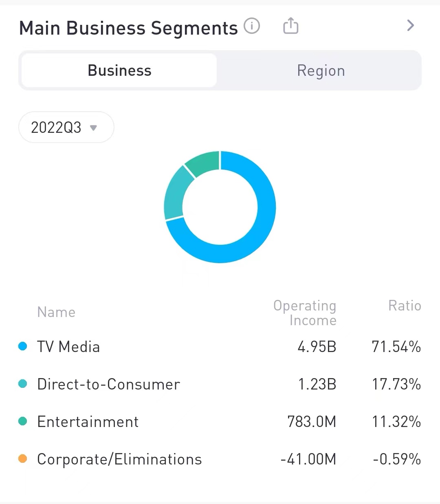This screenshot has height=504, width=440.
Task: Select the Corporate/Eliminations row label
Action: [x=119, y=459]
